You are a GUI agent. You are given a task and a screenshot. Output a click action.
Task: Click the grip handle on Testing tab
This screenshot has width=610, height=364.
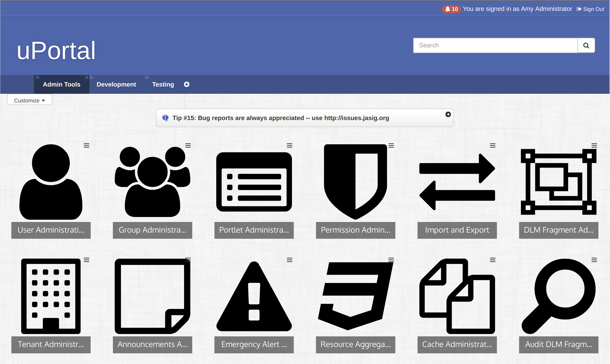click(x=147, y=77)
